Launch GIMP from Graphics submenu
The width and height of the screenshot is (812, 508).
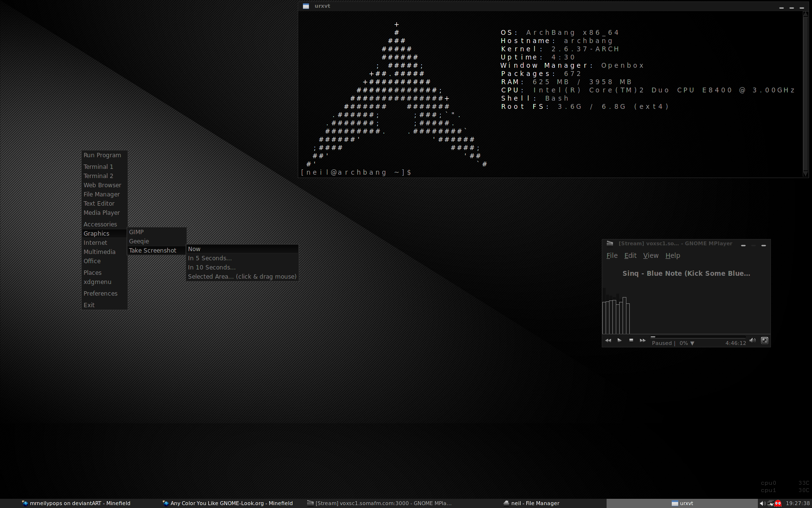(157, 232)
